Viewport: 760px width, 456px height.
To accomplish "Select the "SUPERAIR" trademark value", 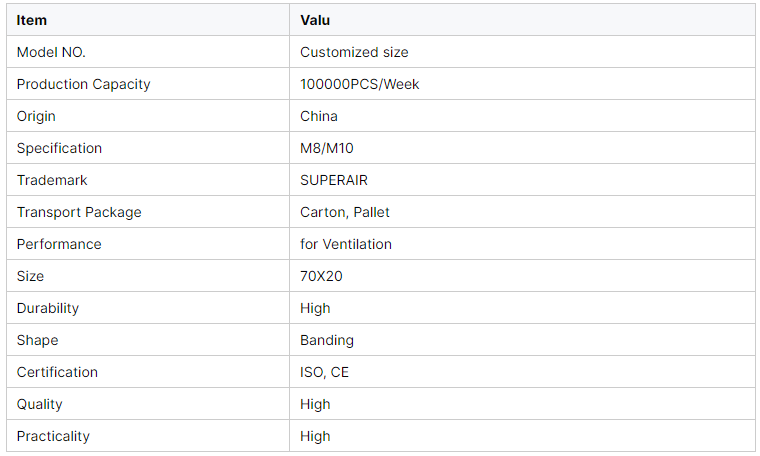I will click(334, 180).
